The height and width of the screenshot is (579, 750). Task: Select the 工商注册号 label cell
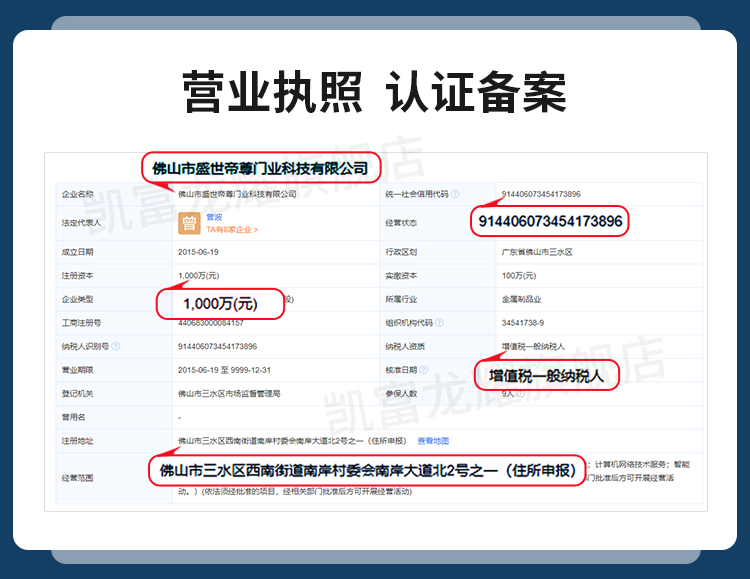(114, 323)
